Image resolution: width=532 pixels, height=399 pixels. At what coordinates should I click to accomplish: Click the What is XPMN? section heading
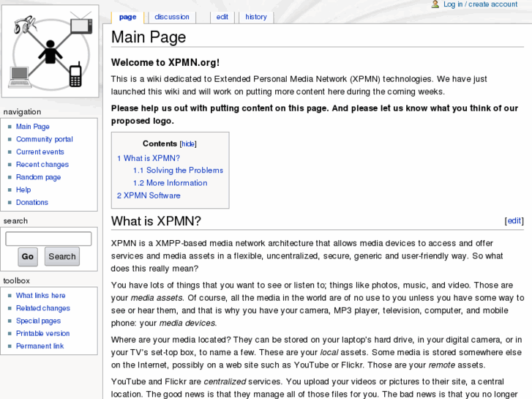(156, 221)
